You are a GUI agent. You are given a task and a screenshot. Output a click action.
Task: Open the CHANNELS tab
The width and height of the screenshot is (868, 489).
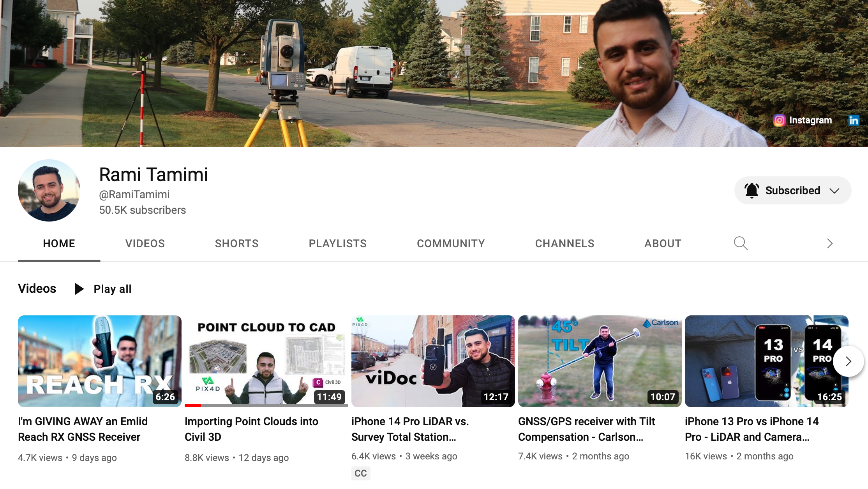tap(565, 244)
